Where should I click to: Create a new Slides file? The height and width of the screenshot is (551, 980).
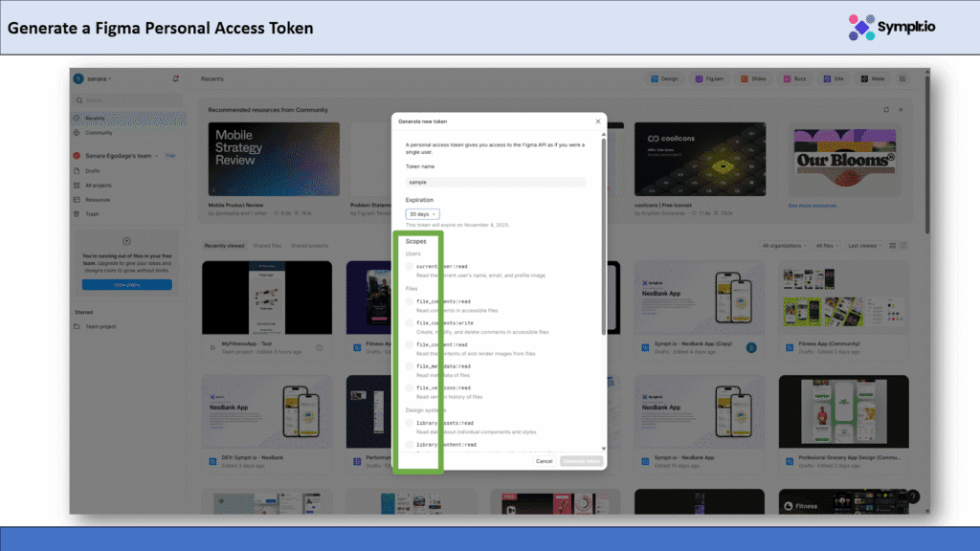753,79
